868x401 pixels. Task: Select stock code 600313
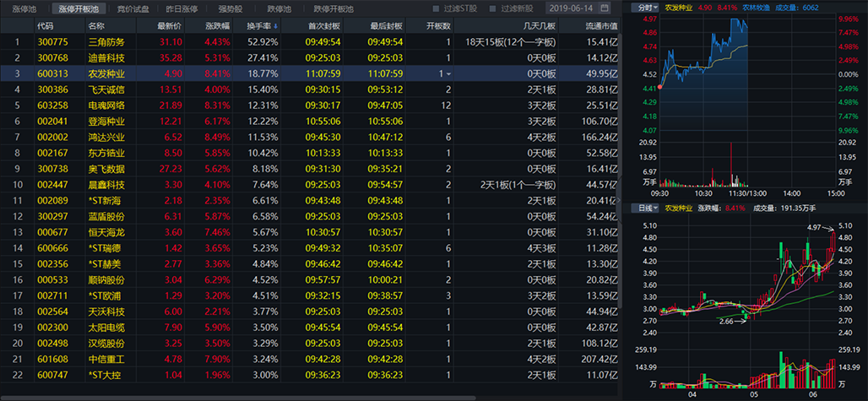click(52, 73)
